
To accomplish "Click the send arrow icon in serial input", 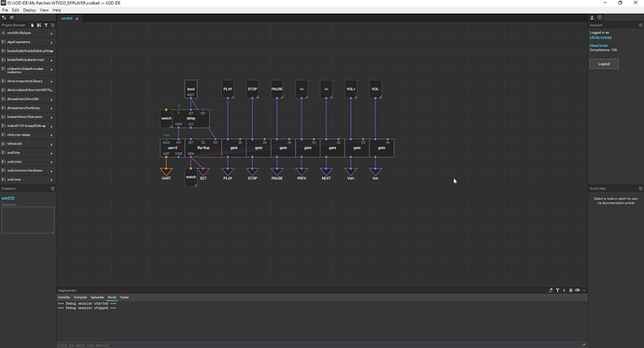I will [x=583, y=345].
